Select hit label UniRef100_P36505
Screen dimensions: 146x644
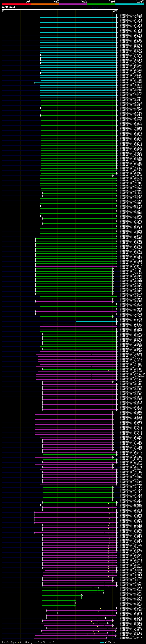pyautogui.click(x=131, y=231)
